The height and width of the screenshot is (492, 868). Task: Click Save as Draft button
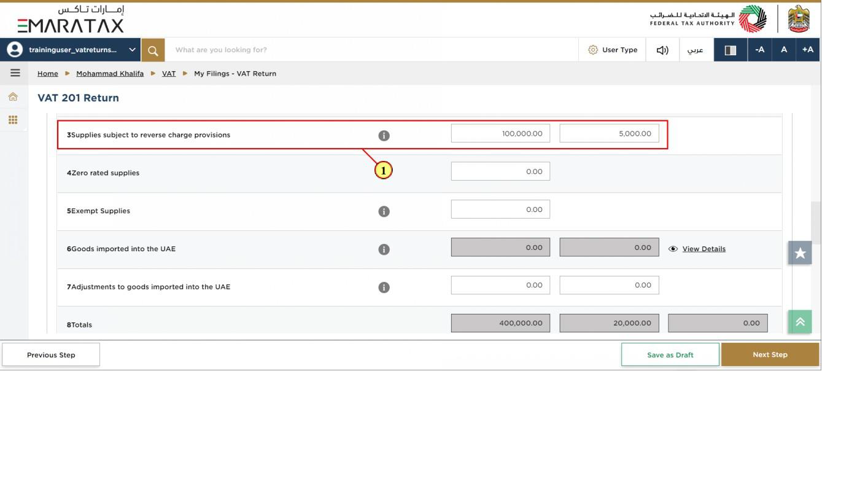pos(670,355)
